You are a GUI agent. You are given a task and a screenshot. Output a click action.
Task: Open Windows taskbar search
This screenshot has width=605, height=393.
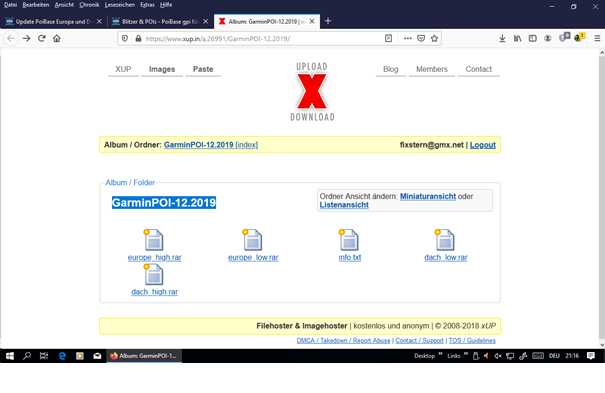[27, 356]
